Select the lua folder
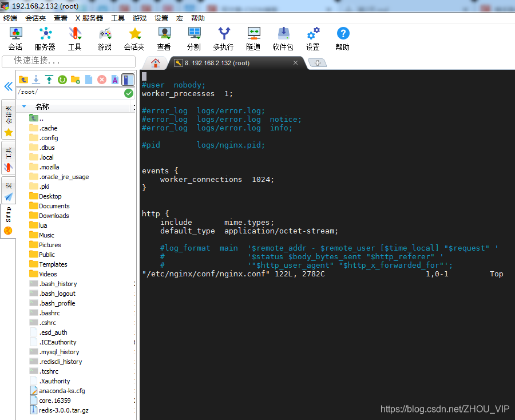The image size is (515, 420). 38,225
